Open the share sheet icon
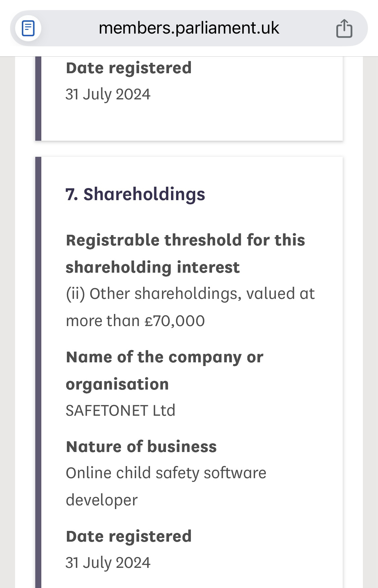This screenshot has width=378, height=588. click(344, 28)
